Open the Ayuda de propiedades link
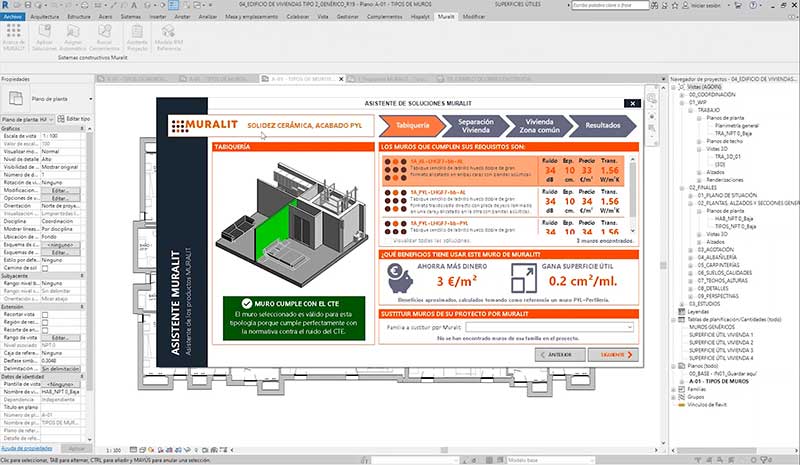Screen dimensions: 800x465 click(27, 449)
